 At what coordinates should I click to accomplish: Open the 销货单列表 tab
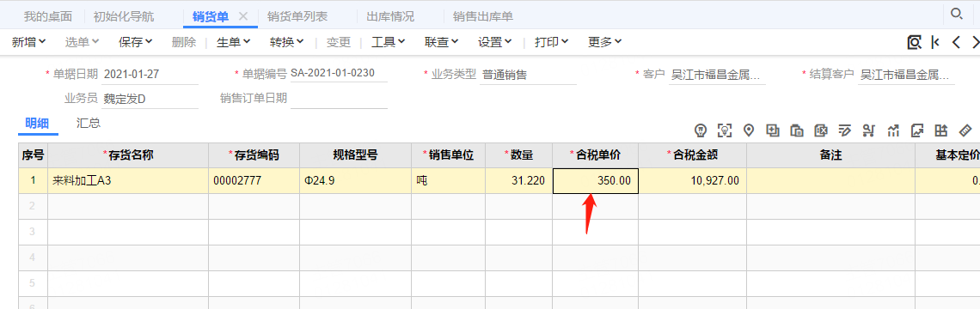point(297,16)
